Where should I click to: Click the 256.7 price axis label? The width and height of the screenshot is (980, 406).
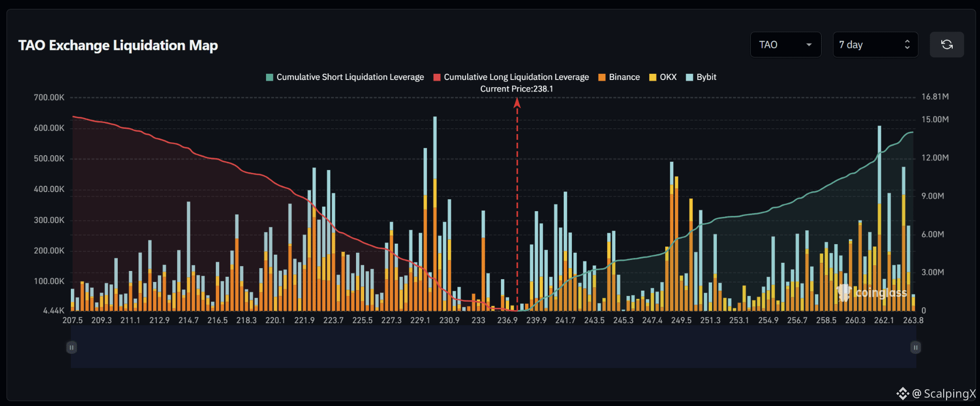click(x=797, y=320)
